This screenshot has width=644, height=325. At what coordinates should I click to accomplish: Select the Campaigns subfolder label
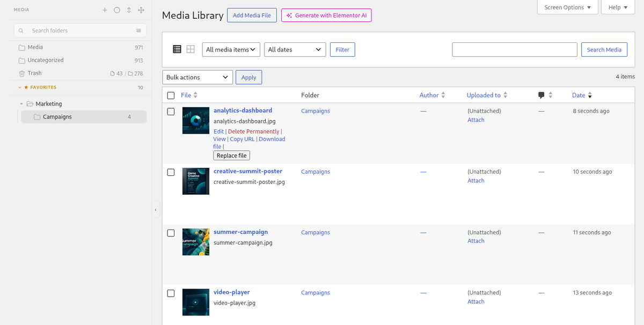(x=57, y=117)
